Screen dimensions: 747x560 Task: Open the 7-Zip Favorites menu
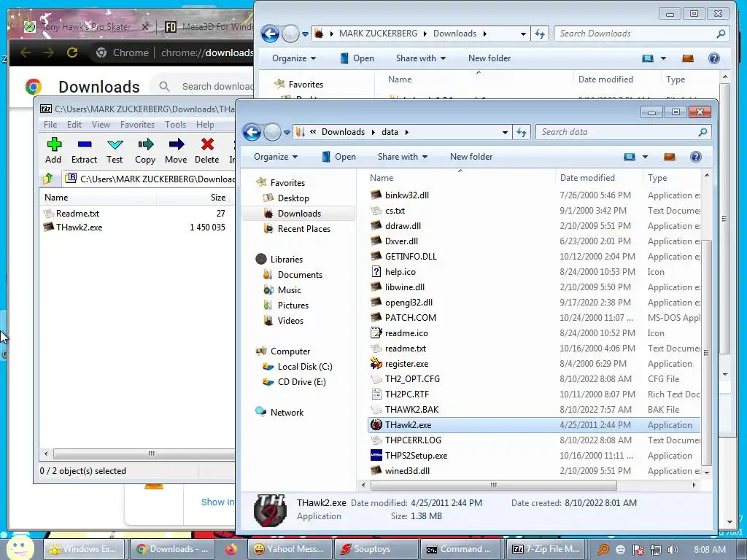pos(137,124)
